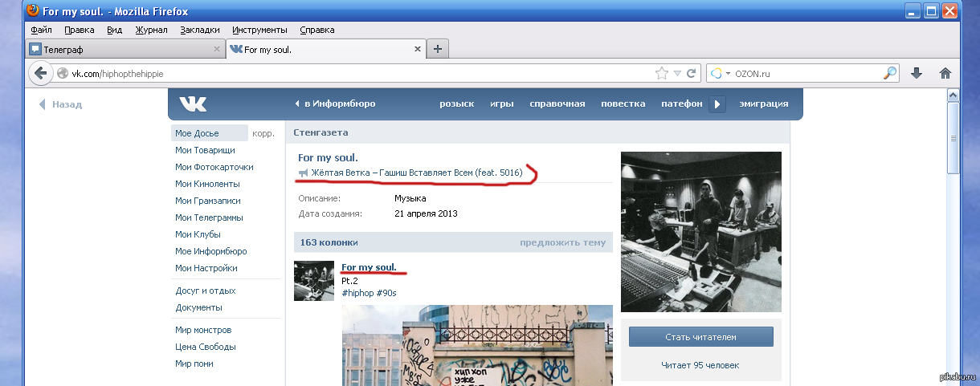The width and height of the screenshot is (980, 386).
Task: Open Досуг и отдых sidebar item
Action: pos(206,291)
